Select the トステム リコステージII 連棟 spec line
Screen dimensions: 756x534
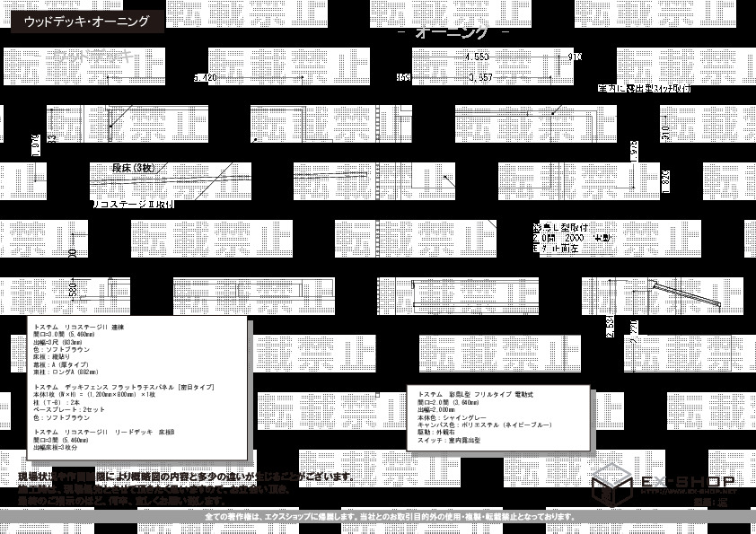(79, 328)
